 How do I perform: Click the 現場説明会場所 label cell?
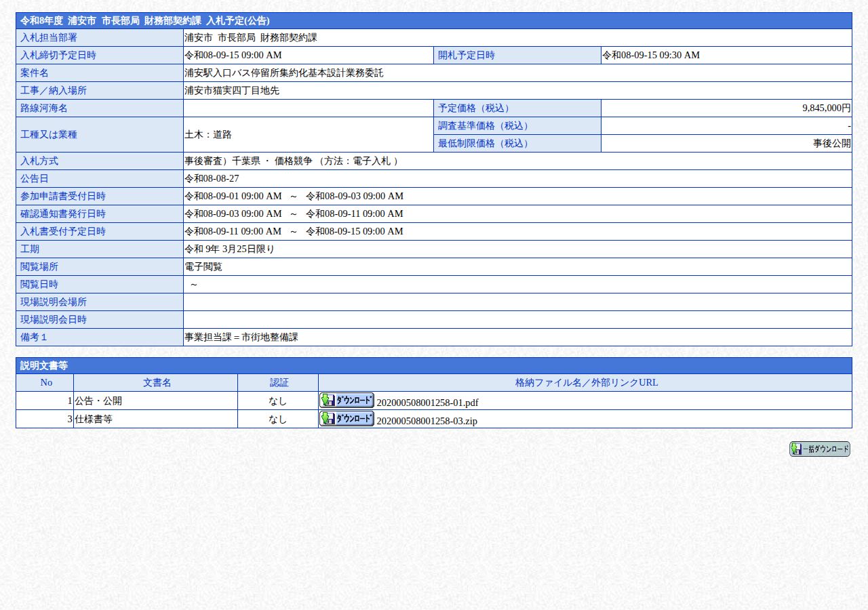[x=100, y=302]
